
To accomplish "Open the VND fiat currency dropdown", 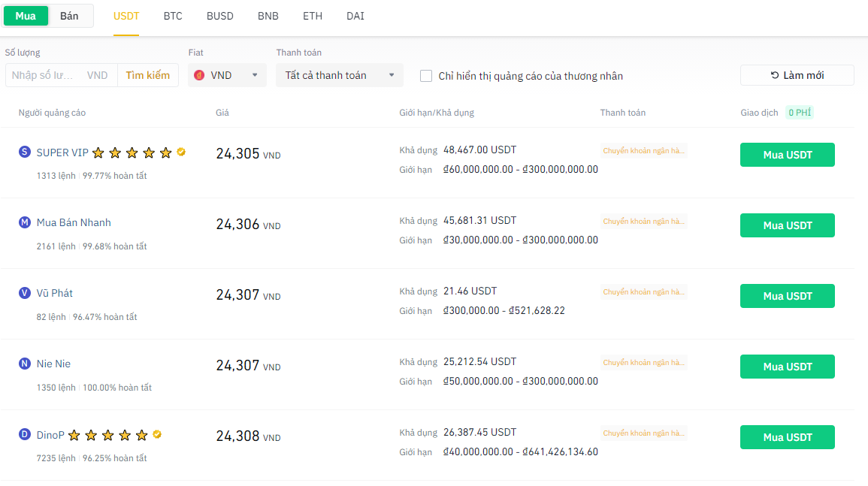I will pos(227,75).
